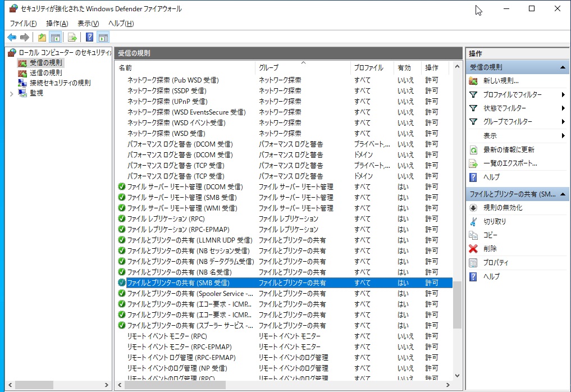Image resolution: width=571 pixels, height=392 pixels.
Task: Sort by the 名前 column header
Action: [185, 68]
